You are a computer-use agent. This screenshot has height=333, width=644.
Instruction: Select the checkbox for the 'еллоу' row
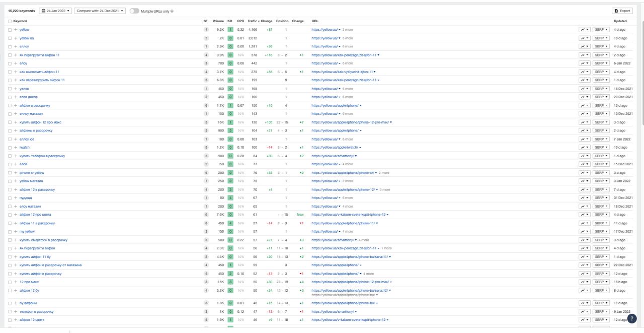pos(10,47)
